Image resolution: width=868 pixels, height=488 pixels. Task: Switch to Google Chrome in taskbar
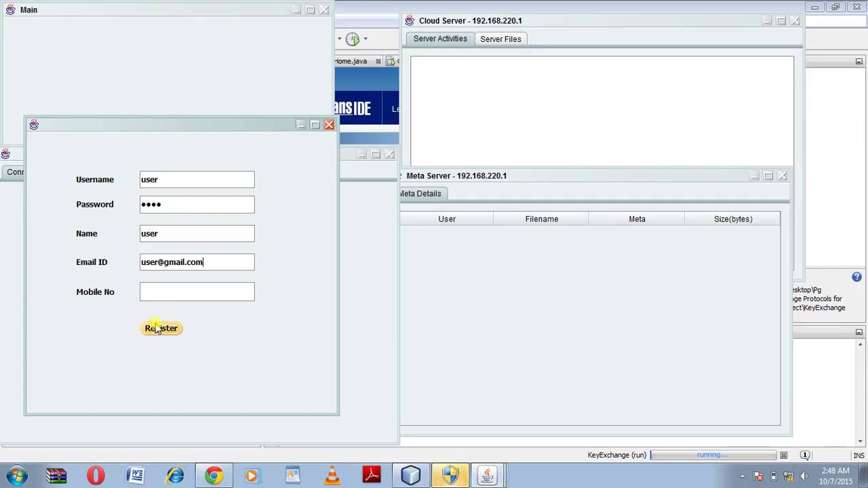point(214,476)
